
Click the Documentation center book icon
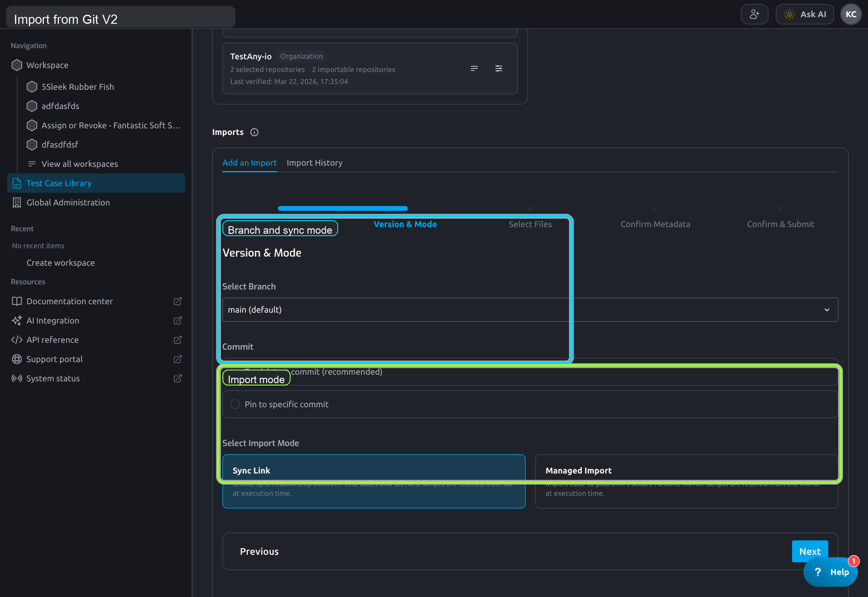coord(17,301)
